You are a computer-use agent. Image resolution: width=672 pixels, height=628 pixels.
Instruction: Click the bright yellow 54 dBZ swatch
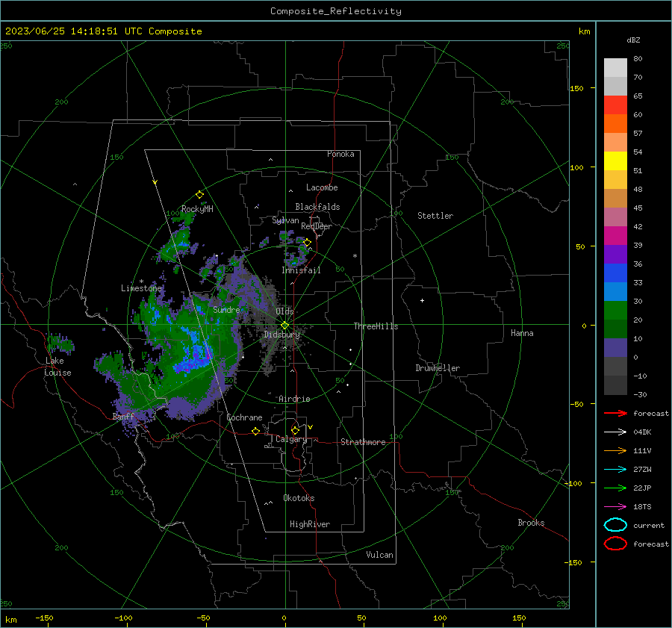click(615, 161)
